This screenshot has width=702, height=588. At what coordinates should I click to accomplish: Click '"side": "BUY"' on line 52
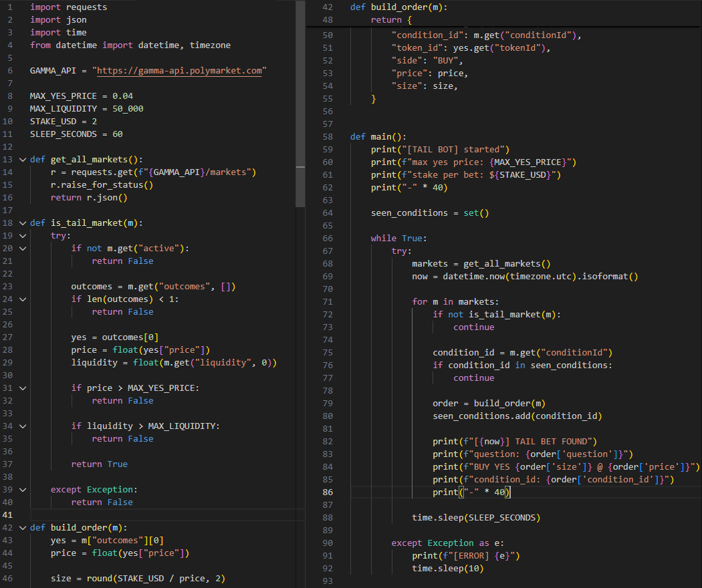427,60
